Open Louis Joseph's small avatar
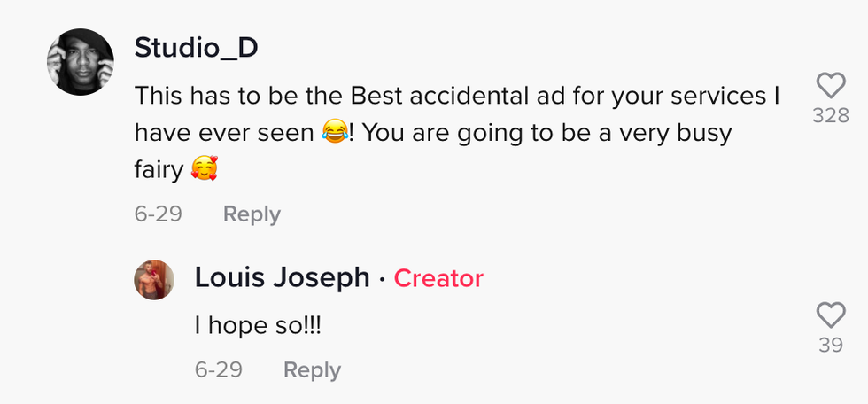 [154, 280]
